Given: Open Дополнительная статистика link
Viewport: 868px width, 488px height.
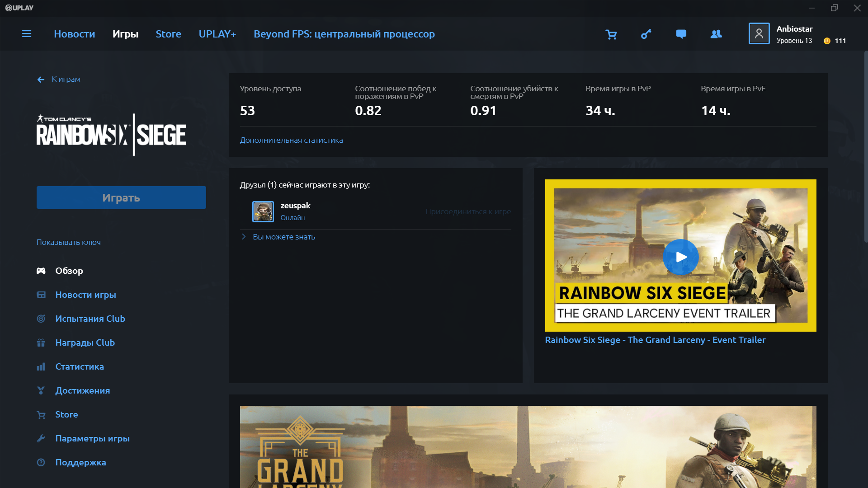Looking at the screenshot, I should tap(292, 140).
